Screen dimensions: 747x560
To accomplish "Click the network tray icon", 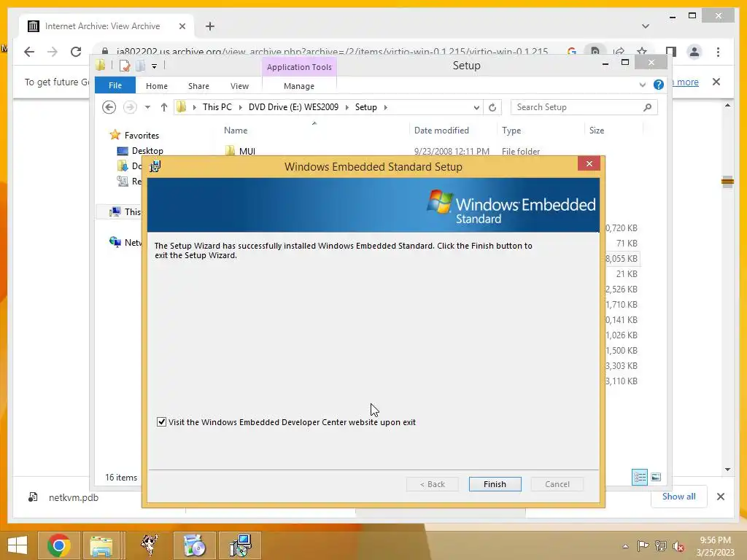I will coord(661,545).
